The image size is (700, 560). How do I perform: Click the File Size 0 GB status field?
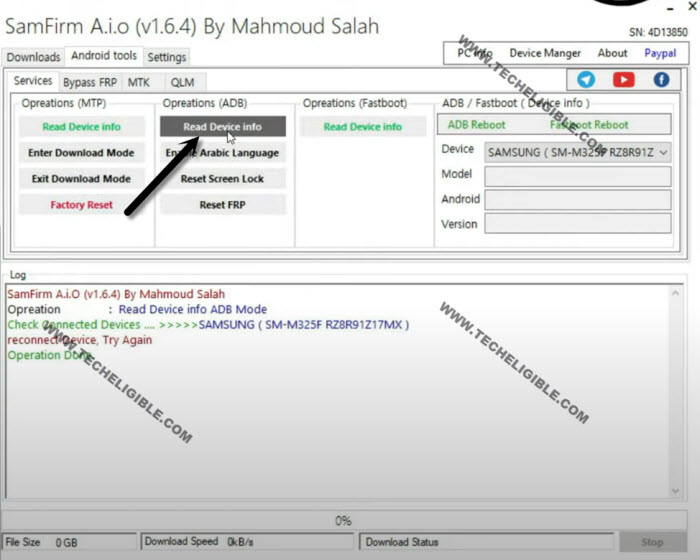point(69,542)
